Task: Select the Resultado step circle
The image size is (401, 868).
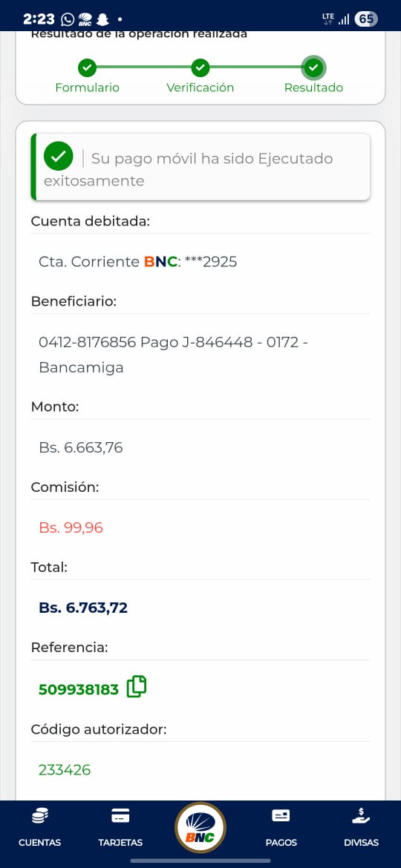Action: tap(313, 68)
